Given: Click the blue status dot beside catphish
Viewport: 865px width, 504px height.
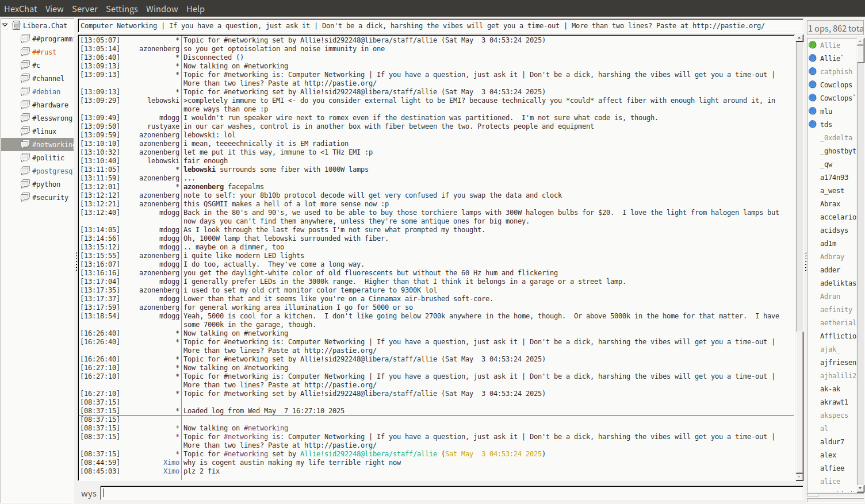Looking at the screenshot, I should (x=813, y=71).
